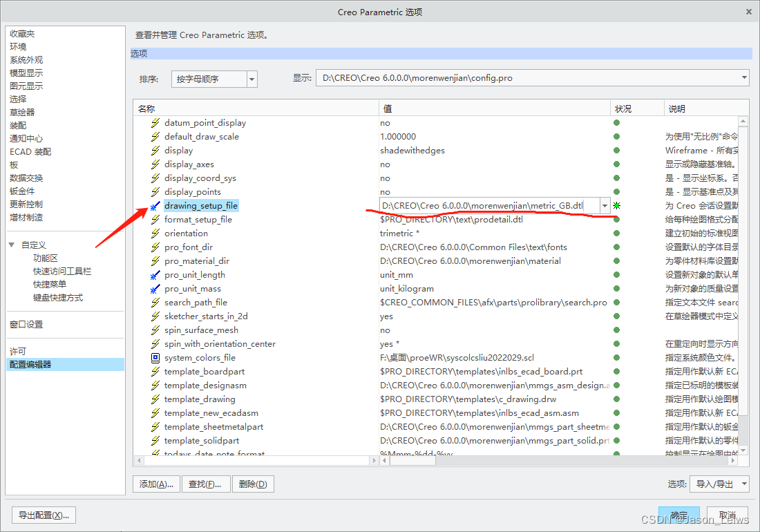
Task: Confirm with the 确定 button
Action: 678,515
